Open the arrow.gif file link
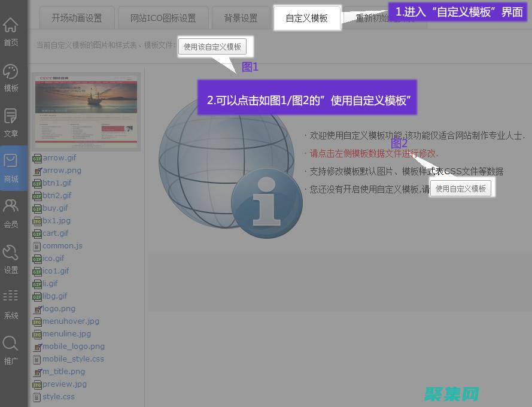This screenshot has width=532, height=407. pyautogui.click(x=59, y=158)
